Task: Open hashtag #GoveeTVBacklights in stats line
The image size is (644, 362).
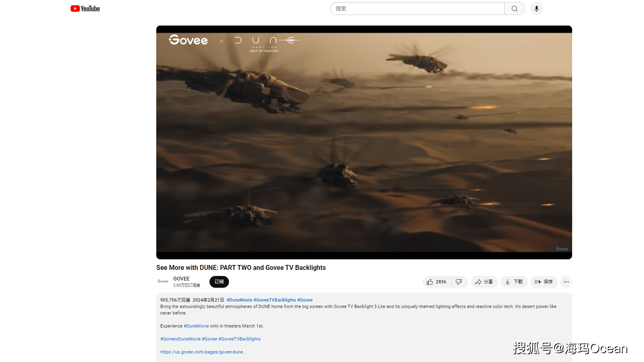Action: click(x=275, y=300)
